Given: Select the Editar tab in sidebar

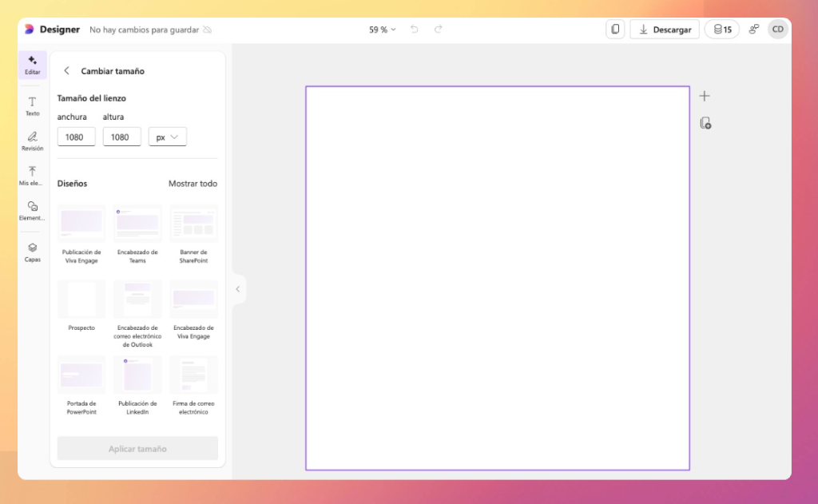Looking at the screenshot, I should click(x=33, y=65).
